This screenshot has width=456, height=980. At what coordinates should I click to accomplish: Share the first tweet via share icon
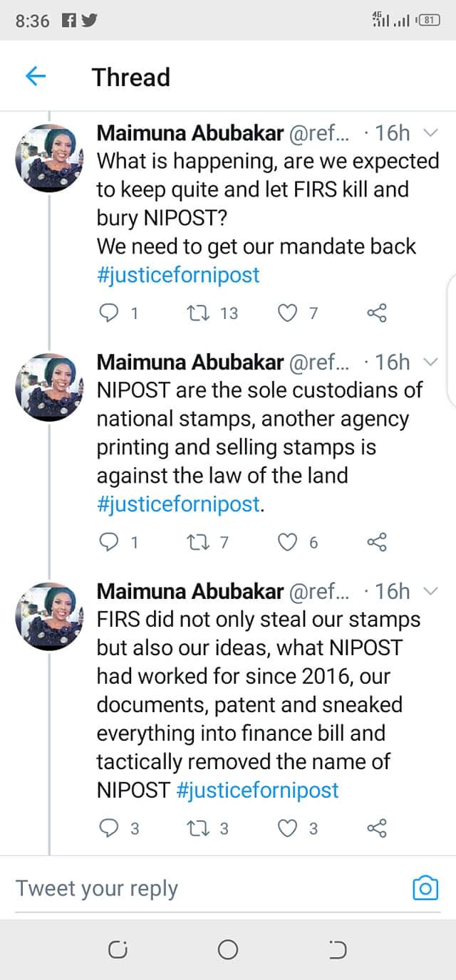pos(376,312)
